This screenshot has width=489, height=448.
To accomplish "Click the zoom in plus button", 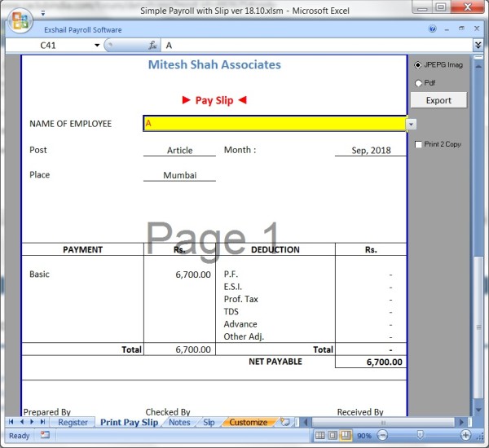I will pyautogui.click(x=465, y=436).
